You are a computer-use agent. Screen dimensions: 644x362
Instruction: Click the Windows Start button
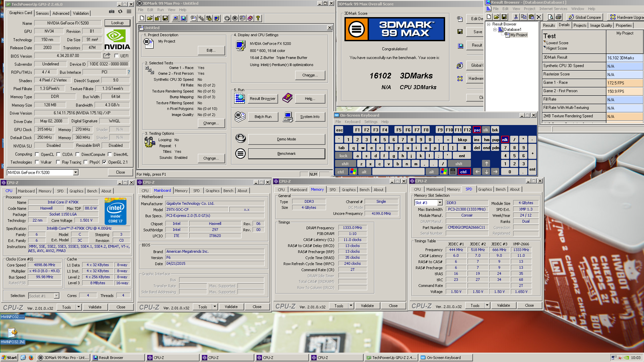coord(9,358)
